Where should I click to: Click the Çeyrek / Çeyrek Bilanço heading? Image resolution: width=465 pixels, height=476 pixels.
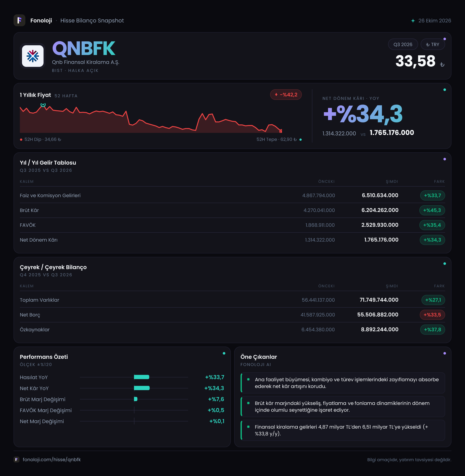53,267
